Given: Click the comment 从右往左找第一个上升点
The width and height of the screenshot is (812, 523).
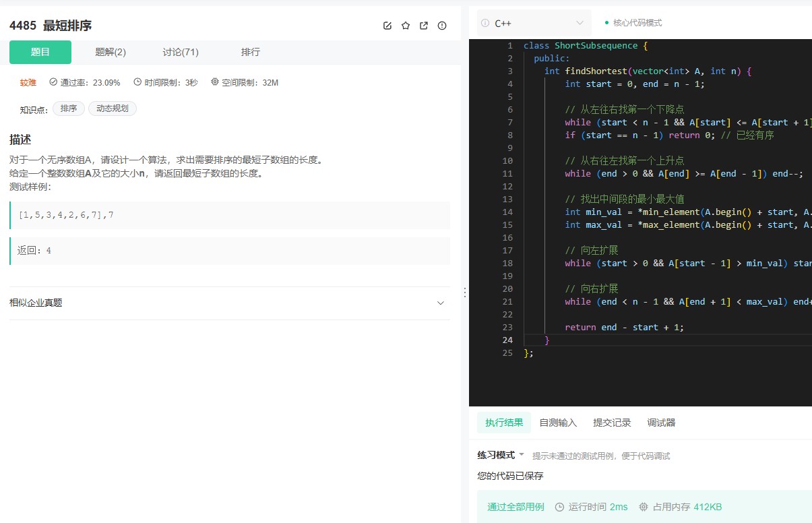Looking at the screenshot, I should click(x=625, y=160).
